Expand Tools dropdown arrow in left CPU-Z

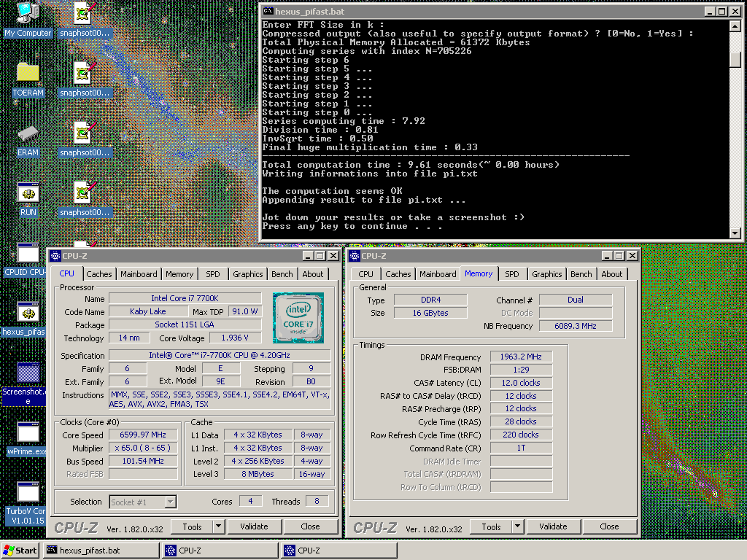click(218, 526)
